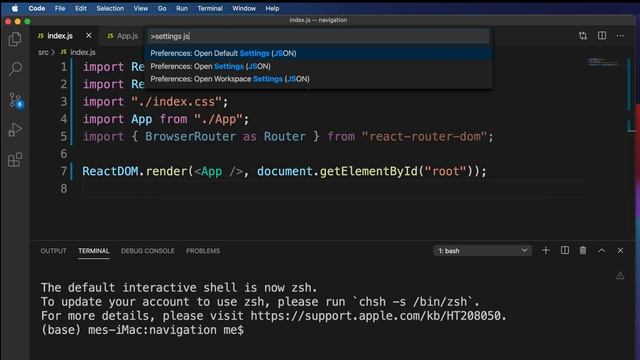This screenshot has height=360, width=640.
Task: Open the Search view in activity bar
Action: coord(15,69)
